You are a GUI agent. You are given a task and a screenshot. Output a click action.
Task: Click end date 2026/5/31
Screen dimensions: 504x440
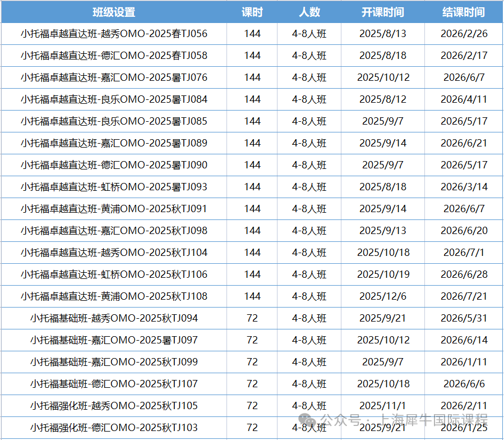tap(464, 318)
